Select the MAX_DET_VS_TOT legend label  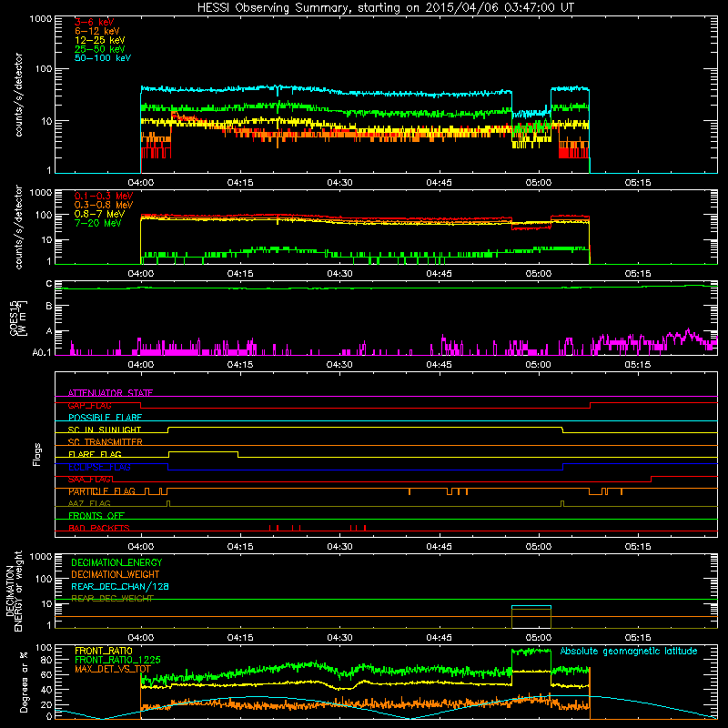(113, 669)
